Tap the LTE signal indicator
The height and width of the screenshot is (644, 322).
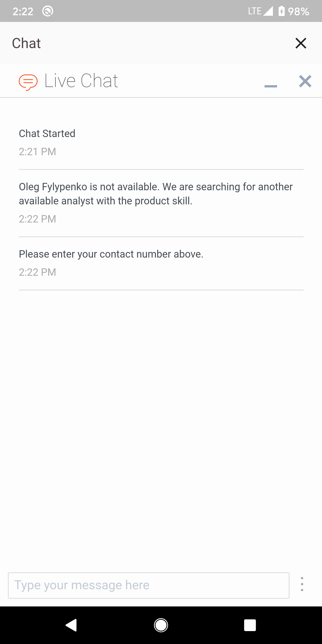(x=260, y=11)
